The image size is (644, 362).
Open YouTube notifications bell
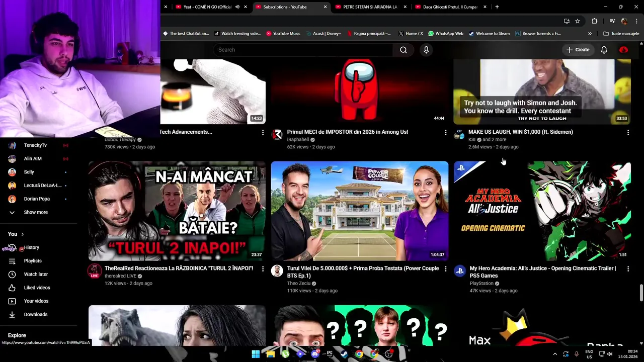604,50
